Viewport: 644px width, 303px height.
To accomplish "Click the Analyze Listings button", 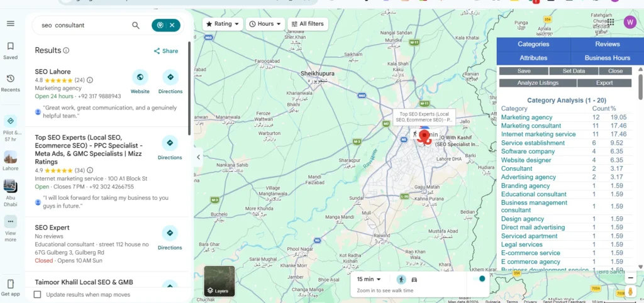I will (x=538, y=83).
